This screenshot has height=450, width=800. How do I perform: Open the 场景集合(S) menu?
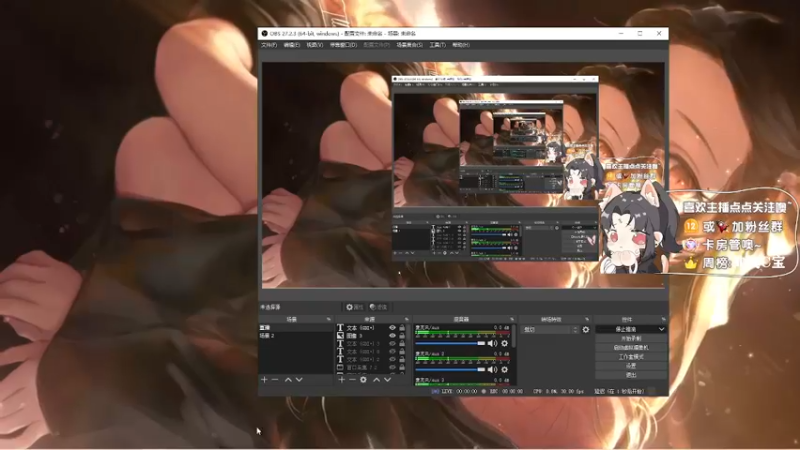[410, 45]
